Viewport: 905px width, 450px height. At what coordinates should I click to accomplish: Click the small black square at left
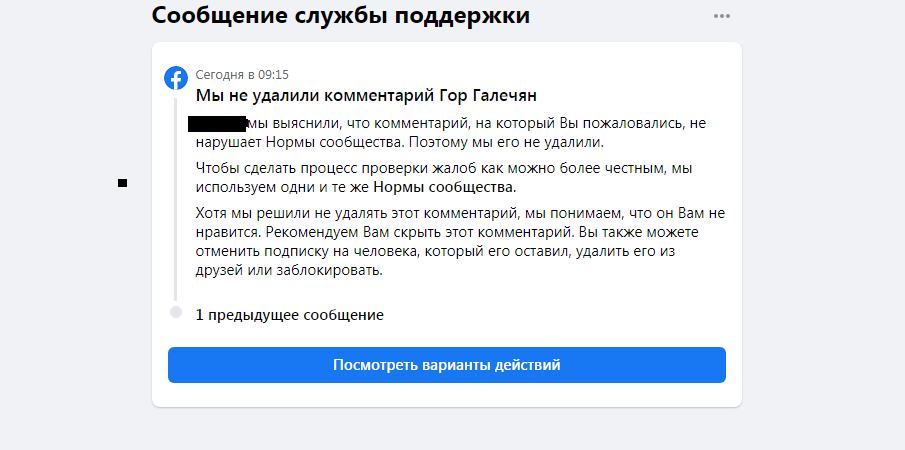click(x=122, y=182)
